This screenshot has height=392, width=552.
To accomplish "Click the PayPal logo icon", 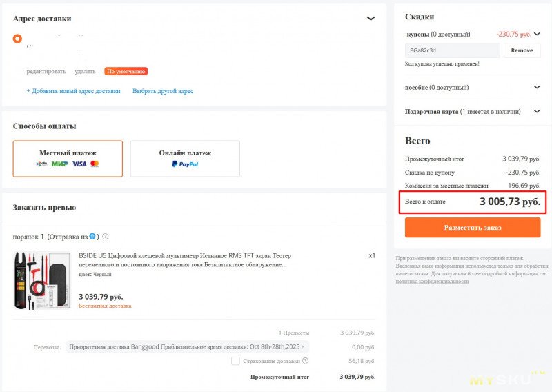I will point(185,164).
